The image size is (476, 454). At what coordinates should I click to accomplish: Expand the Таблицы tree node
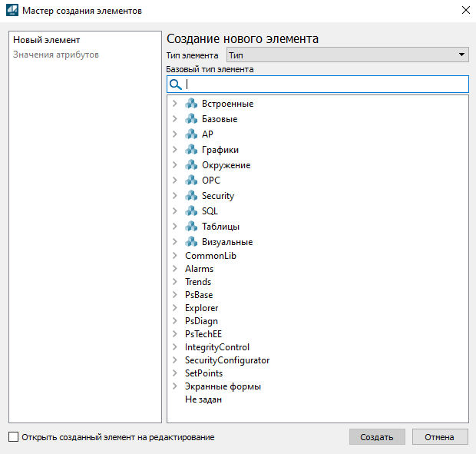coord(175,227)
